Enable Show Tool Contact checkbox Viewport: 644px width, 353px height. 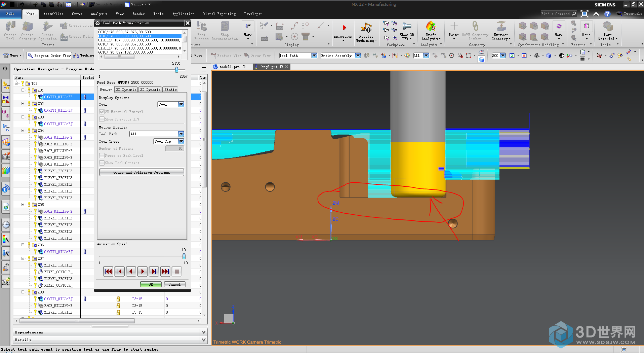point(102,163)
